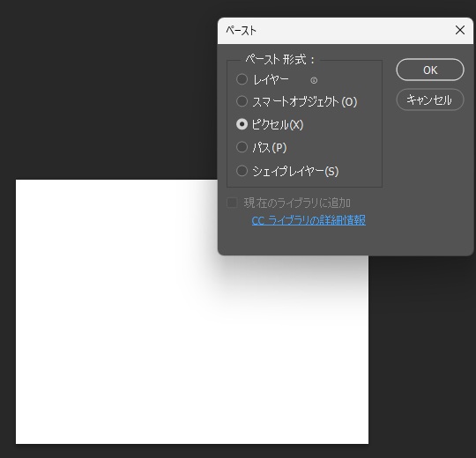Click the キャンセル button
This screenshot has height=458, width=476.
430,100
